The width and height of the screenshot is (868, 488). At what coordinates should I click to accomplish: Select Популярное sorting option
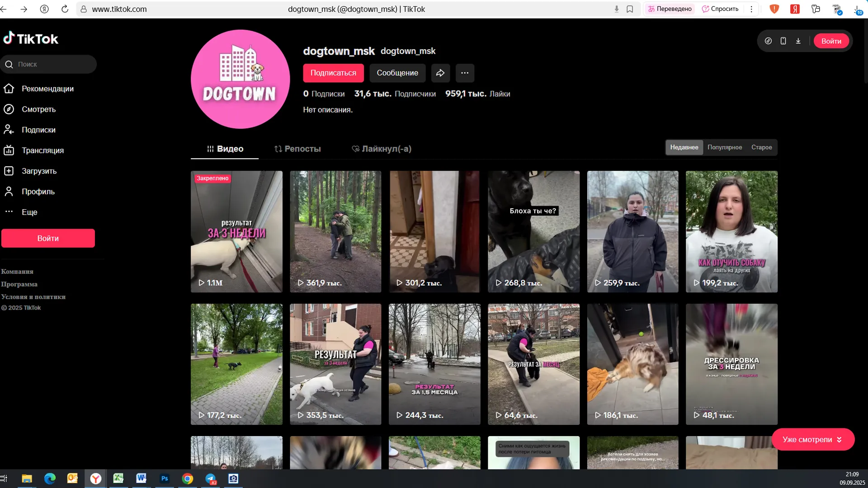tap(725, 147)
